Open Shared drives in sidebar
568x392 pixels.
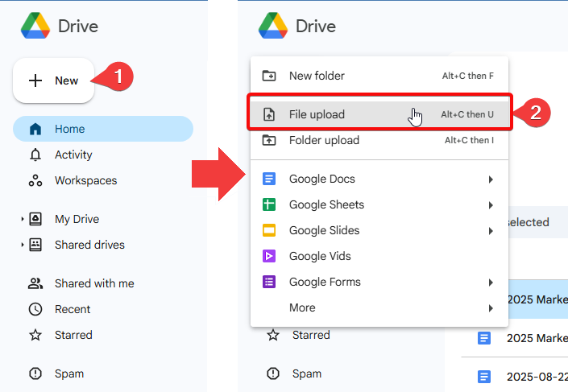coord(89,245)
